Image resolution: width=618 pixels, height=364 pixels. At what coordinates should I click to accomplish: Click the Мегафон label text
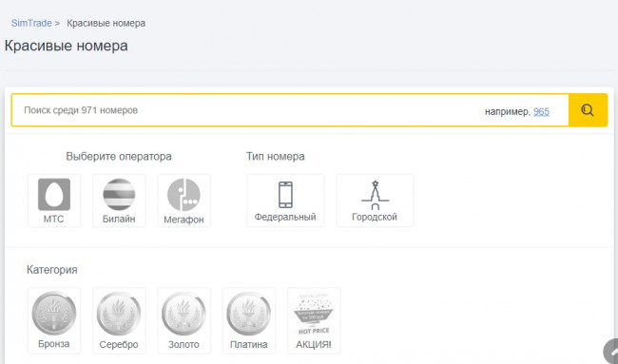coord(183,220)
